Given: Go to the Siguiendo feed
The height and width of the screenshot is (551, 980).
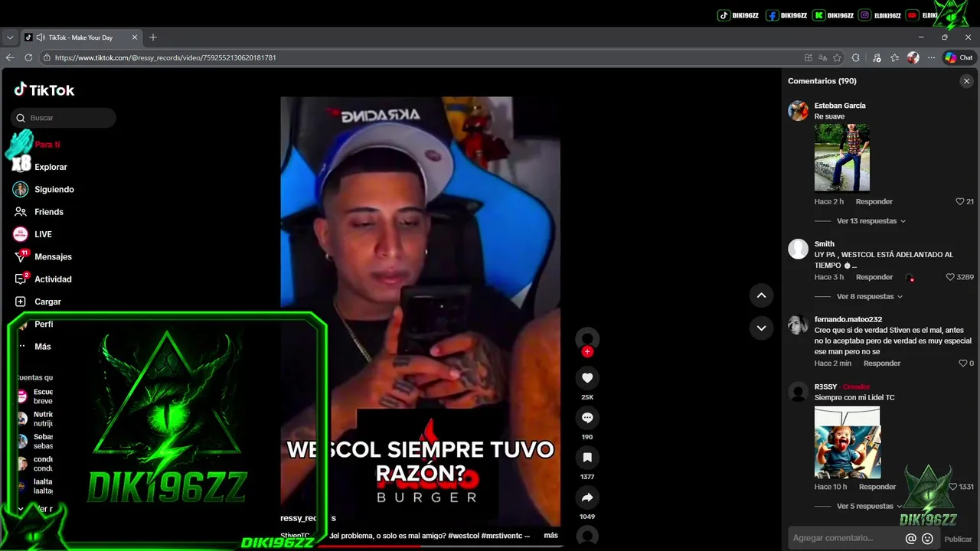Looking at the screenshot, I should (x=54, y=189).
